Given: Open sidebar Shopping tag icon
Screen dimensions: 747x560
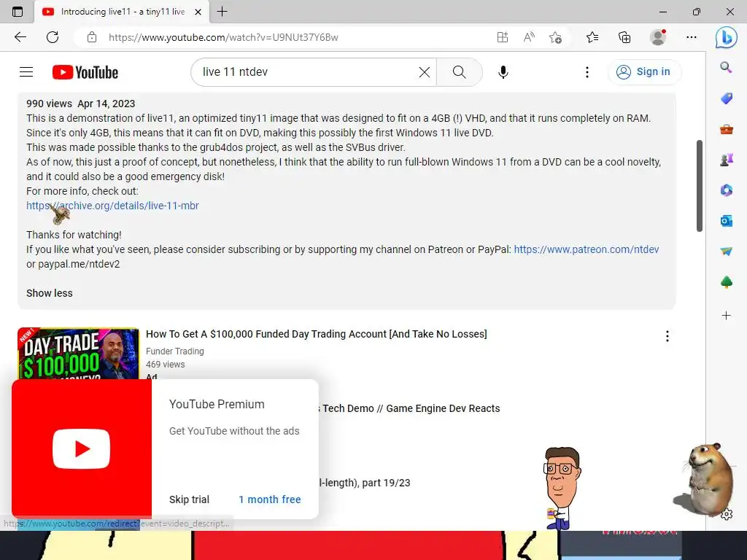Looking at the screenshot, I should click(x=726, y=98).
